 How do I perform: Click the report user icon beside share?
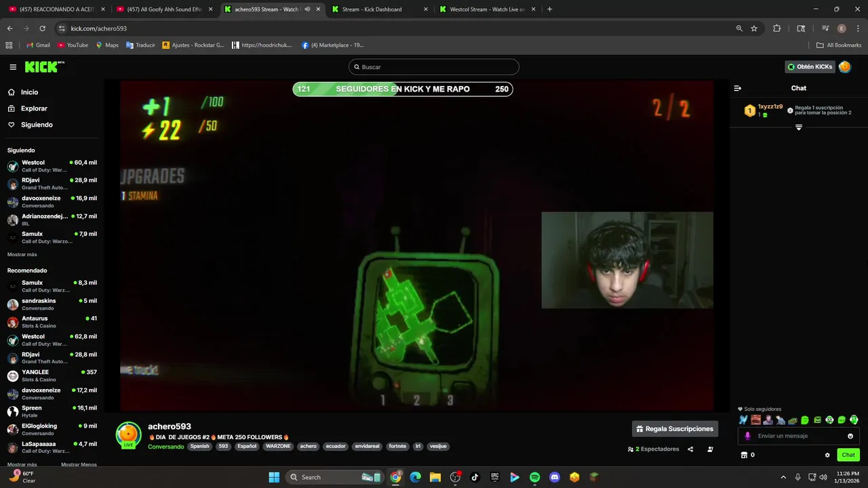coord(710,449)
